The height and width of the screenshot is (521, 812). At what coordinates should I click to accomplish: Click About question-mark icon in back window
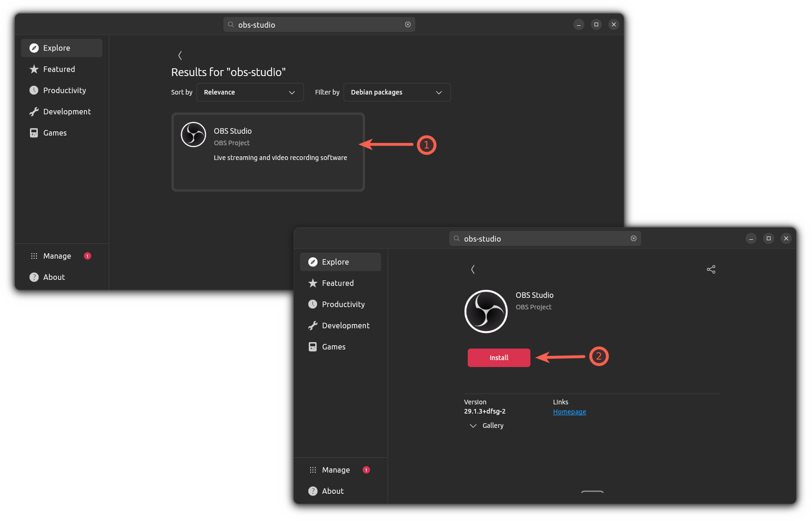(x=34, y=277)
